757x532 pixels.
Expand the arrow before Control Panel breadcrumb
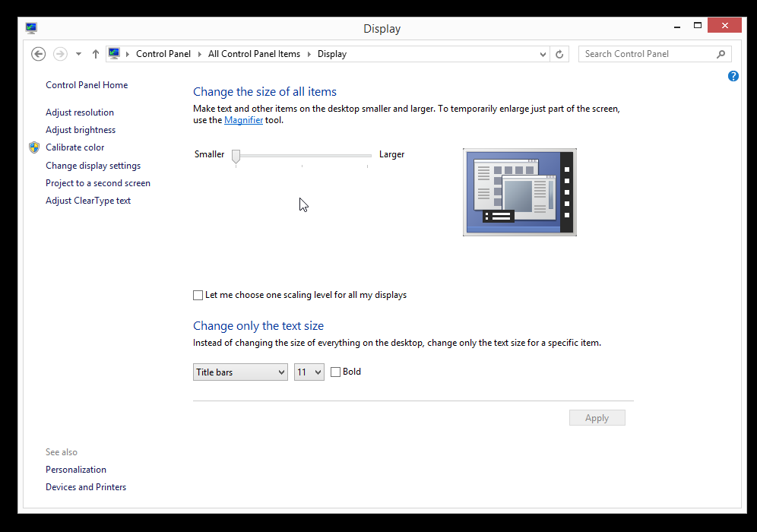click(128, 54)
